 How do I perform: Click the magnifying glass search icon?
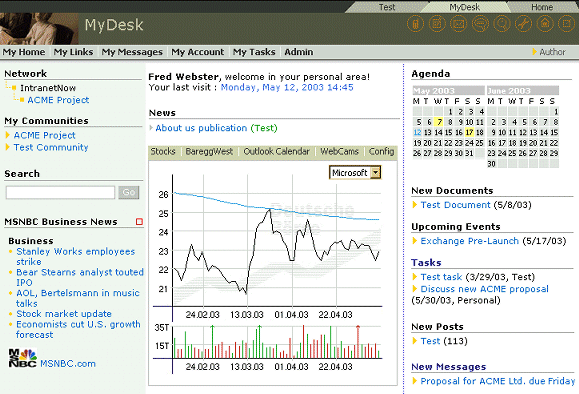[x=502, y=24]
